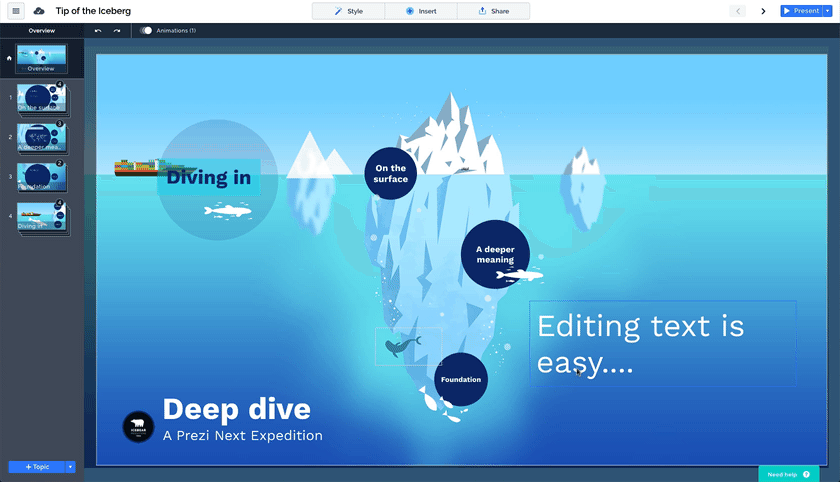This screenshot has height=482, width=840.
Task: Click the undo arrow
Action: tap(98, 31)
